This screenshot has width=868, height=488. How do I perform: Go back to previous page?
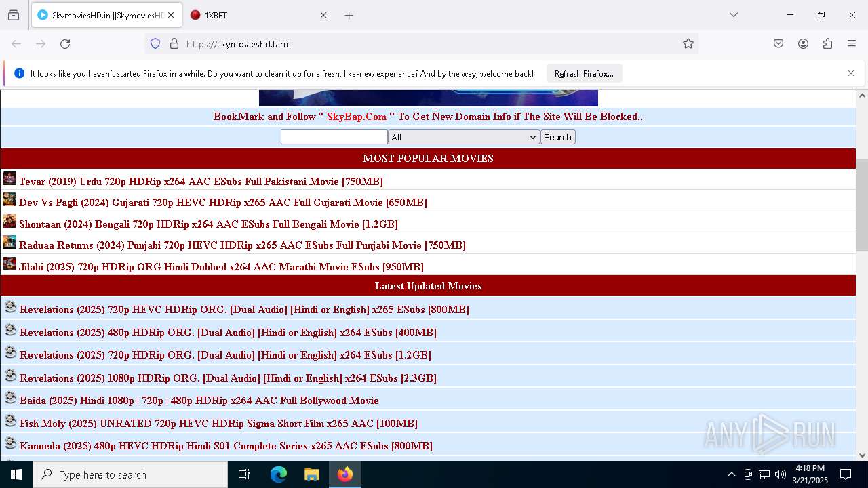pyautogui.click(x=16, y=44)
